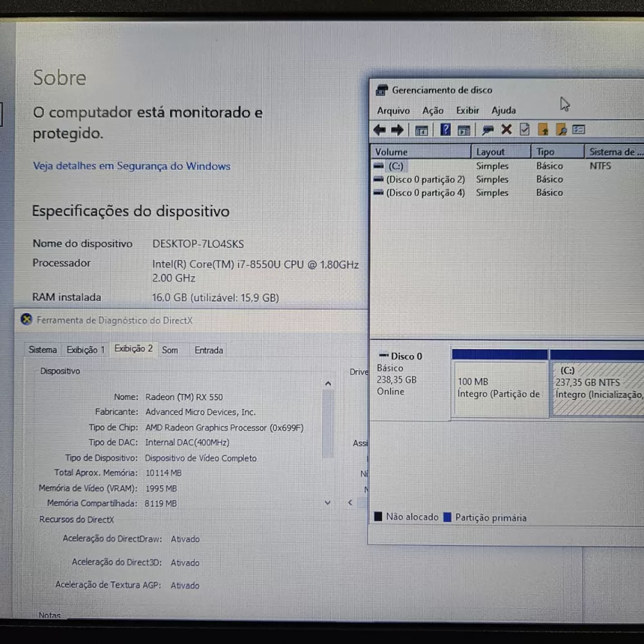Open the Exibir menu
Viewport: 644px width, 644px height.
[468, 111]
